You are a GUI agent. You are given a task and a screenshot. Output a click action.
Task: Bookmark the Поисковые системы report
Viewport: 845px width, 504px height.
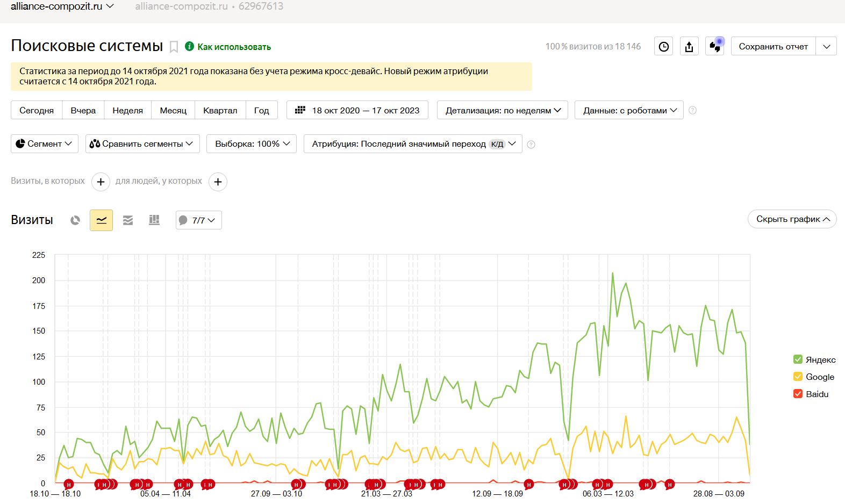[174, 47]
